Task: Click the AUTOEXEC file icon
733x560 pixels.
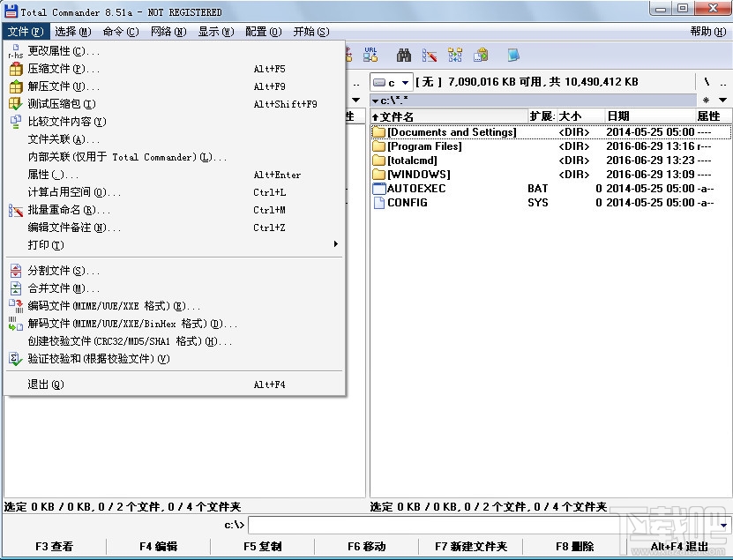Action: coord(378,189)
